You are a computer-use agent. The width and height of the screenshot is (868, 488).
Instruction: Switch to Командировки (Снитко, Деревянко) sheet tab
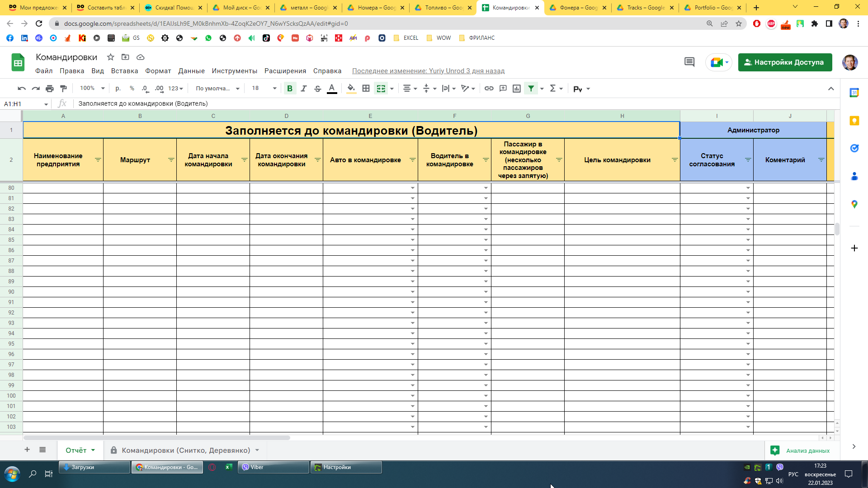pos(186,450)
